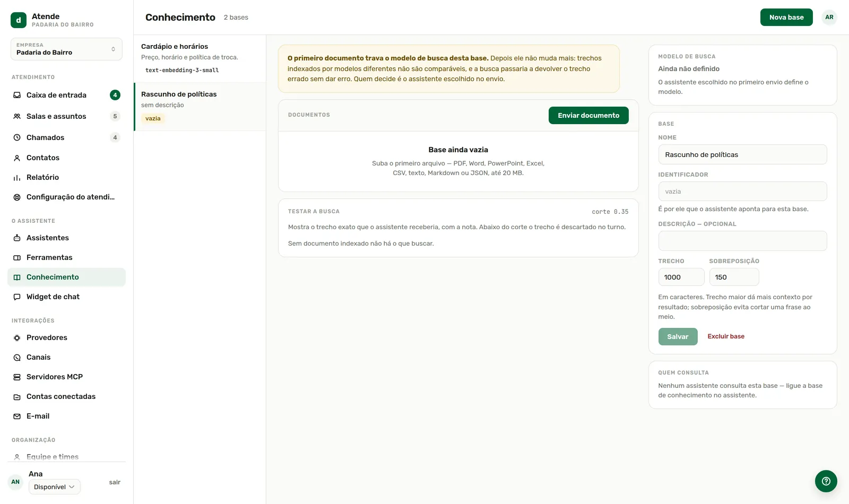Click the Nova base button
849x504 pixels.
(x=786, y=17)
